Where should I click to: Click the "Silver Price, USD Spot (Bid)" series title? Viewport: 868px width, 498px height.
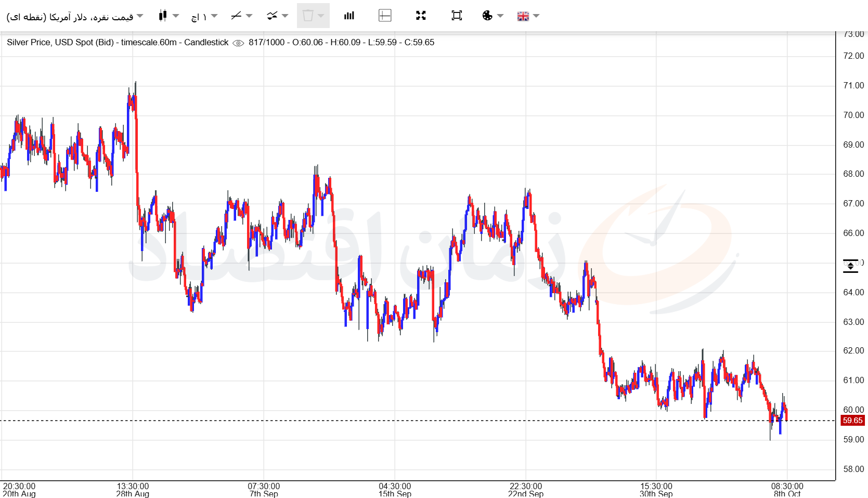(x=60, y=43)
